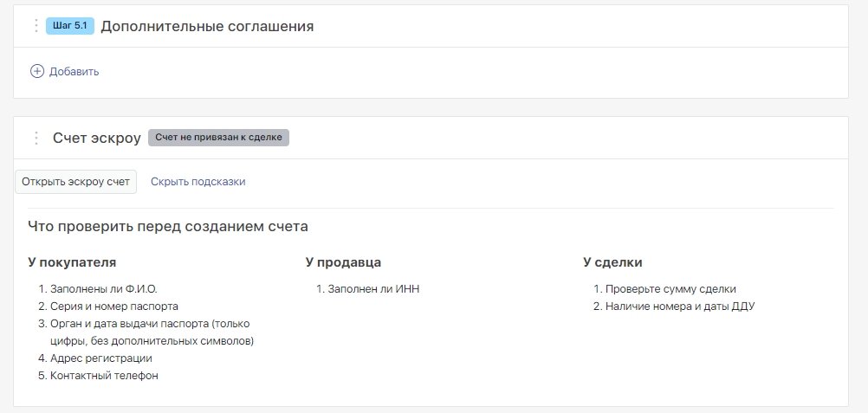
Task: Click the blue Шаг 5.1 badge
Action: pos(69,26)
